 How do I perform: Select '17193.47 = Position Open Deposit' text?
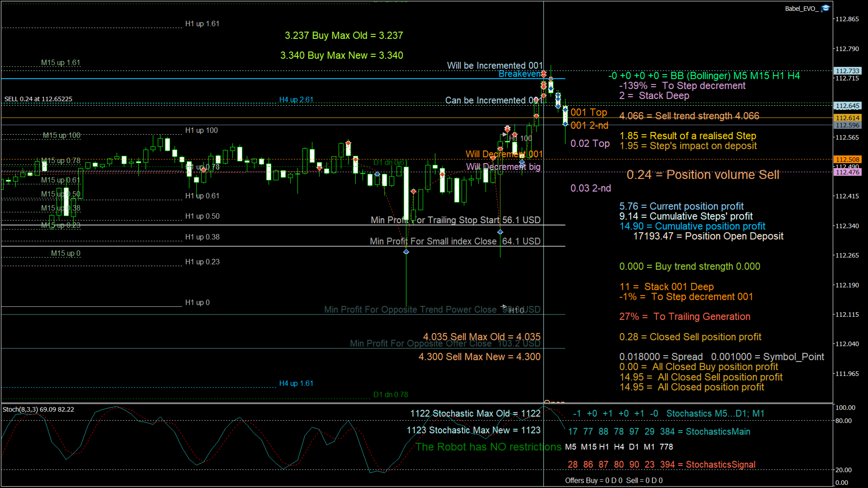[708, 236]
